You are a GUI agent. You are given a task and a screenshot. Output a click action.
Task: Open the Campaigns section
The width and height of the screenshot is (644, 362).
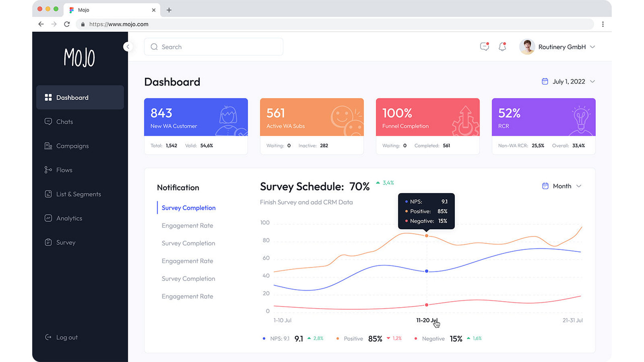click(x=48, y=146)
